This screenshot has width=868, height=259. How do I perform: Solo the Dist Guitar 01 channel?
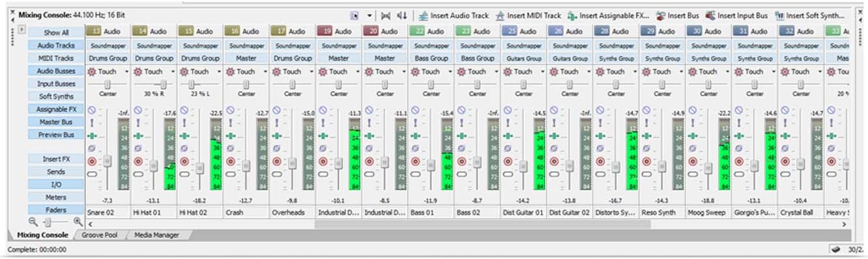[x=508, y=122]
